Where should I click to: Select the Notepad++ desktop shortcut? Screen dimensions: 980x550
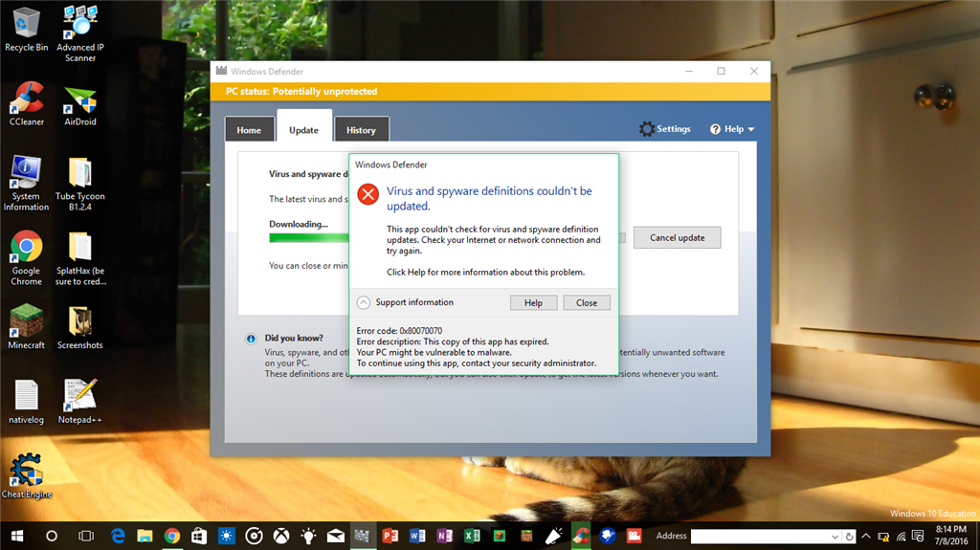point(80,402)
